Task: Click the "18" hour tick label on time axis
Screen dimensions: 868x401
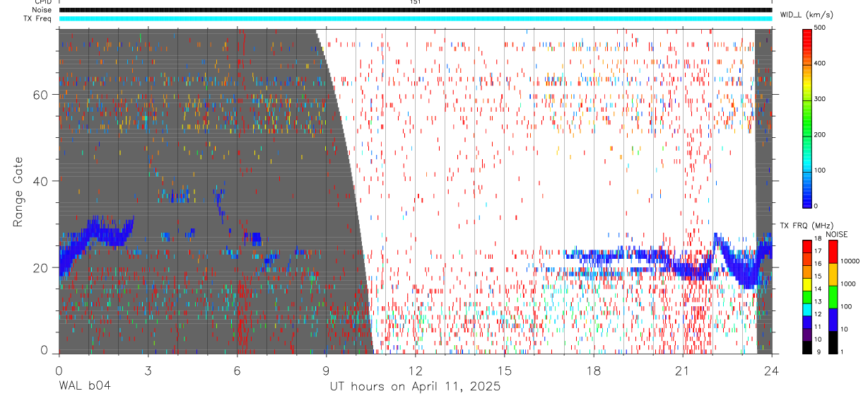Action: point(594,370)
